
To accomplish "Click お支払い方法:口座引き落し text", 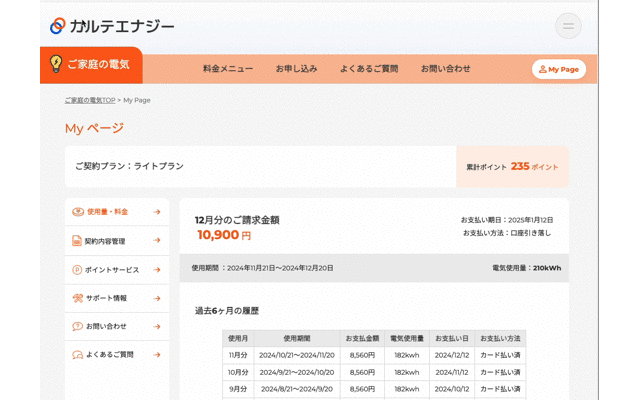I will click(507, 233).
